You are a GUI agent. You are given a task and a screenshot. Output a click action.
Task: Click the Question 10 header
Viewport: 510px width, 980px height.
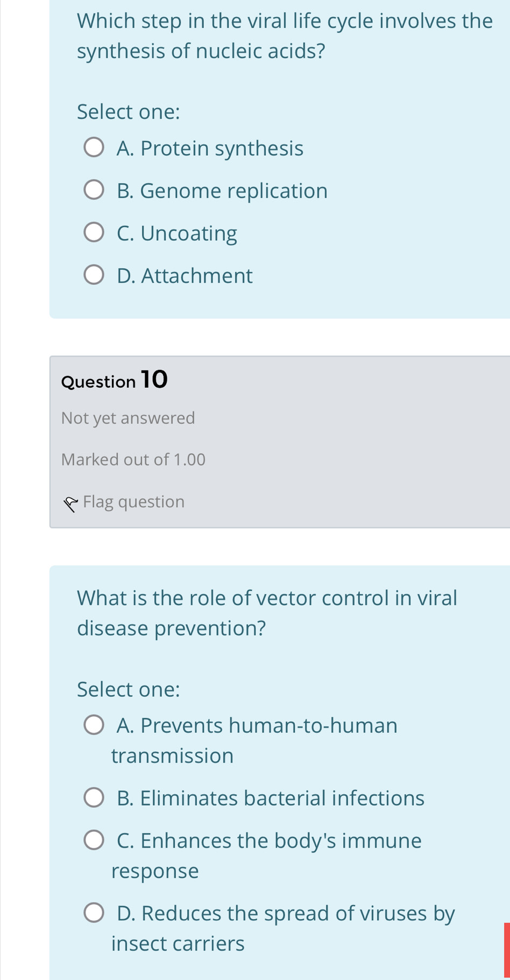(x=114, y=380)
